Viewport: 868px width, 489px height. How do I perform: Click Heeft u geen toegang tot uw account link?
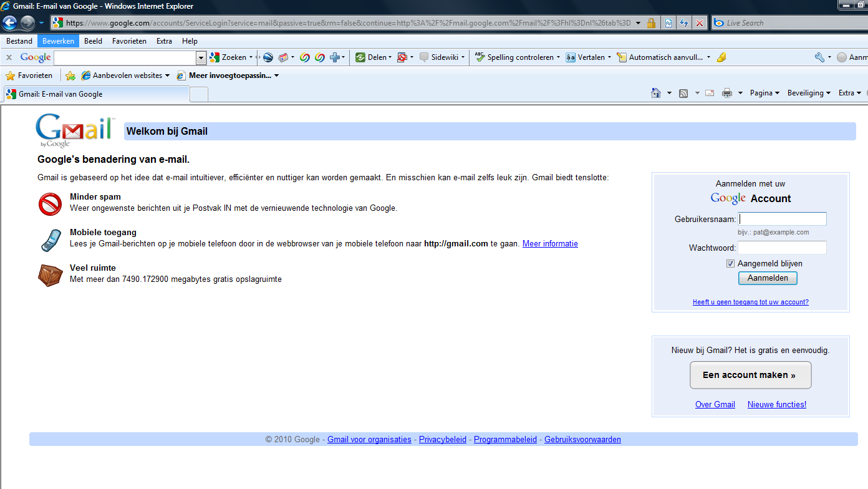point(750,302)
